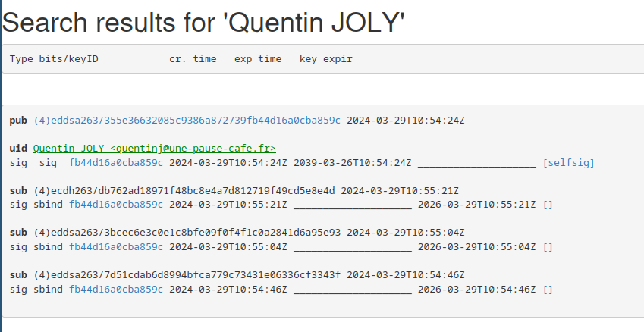
Task: Click the 'exp time' header label
Action: [258, 59]
